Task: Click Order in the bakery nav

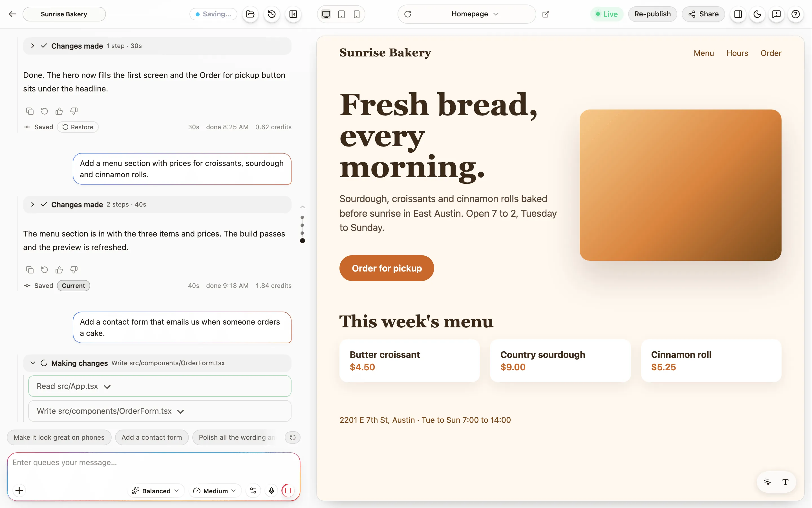Action: 771,53
